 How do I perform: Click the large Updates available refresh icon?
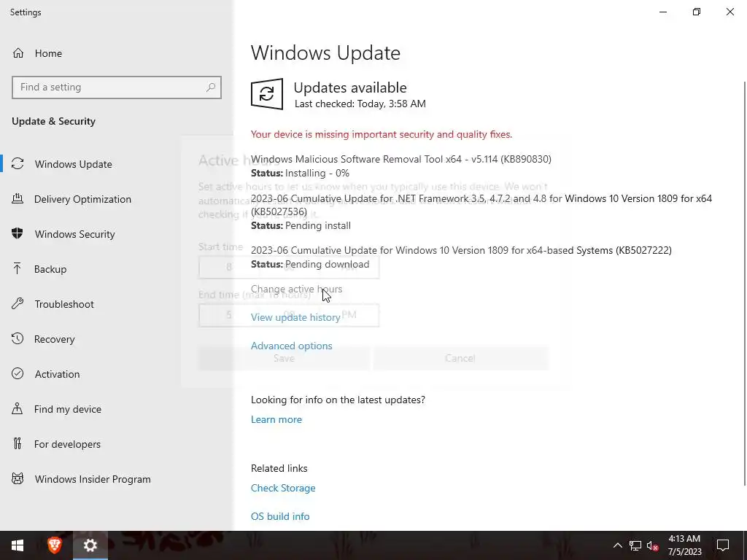click(267, 94)
